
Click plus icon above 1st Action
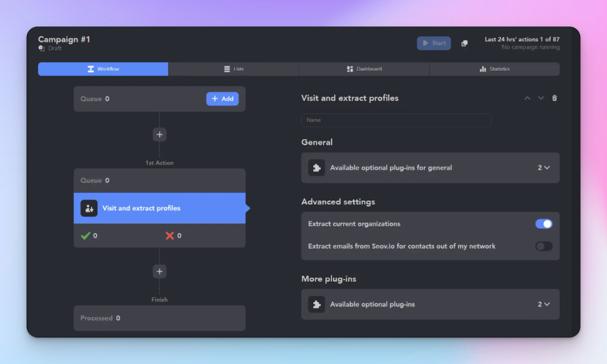pos(159,134)
